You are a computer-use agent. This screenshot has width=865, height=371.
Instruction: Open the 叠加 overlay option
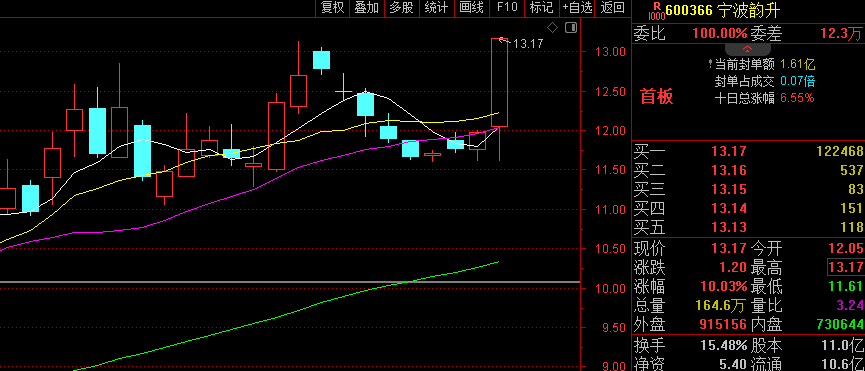367,8
